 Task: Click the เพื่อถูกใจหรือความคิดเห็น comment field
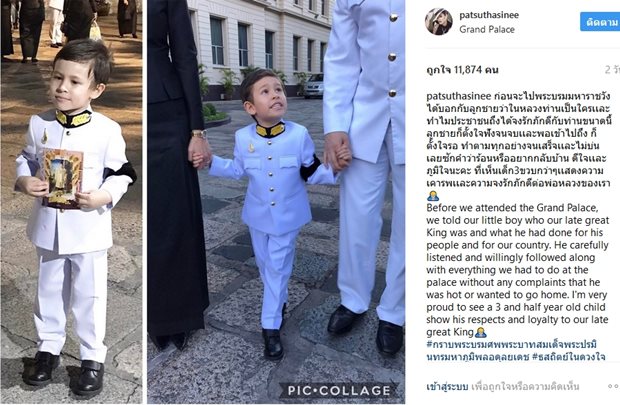(x=525, y=386)
